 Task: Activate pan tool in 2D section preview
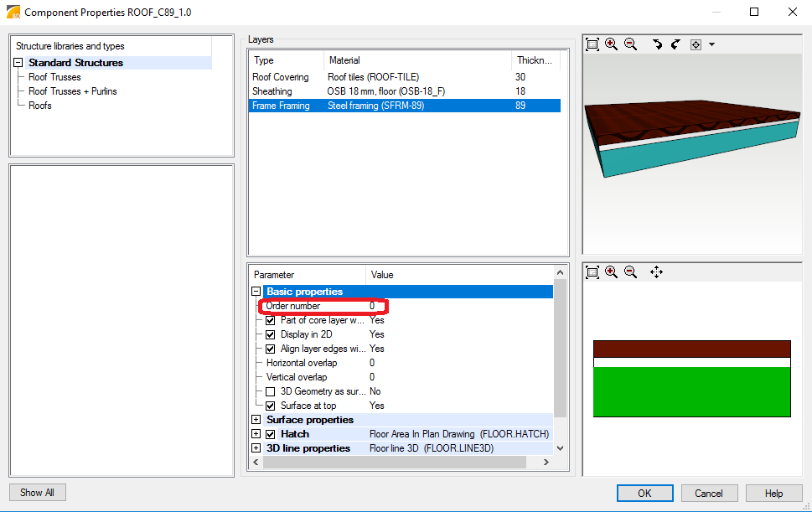point(656,272)
